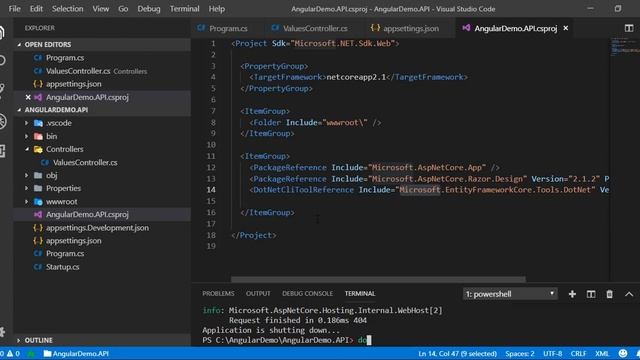
Task: Select the Terminal panel tab
Action: (x=360, y=293)
